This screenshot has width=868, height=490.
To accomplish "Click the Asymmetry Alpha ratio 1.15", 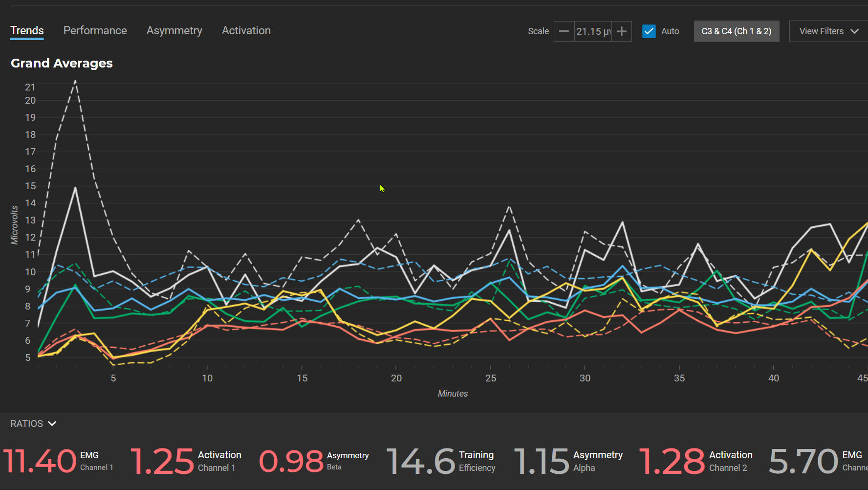I will tap(542, 461).
